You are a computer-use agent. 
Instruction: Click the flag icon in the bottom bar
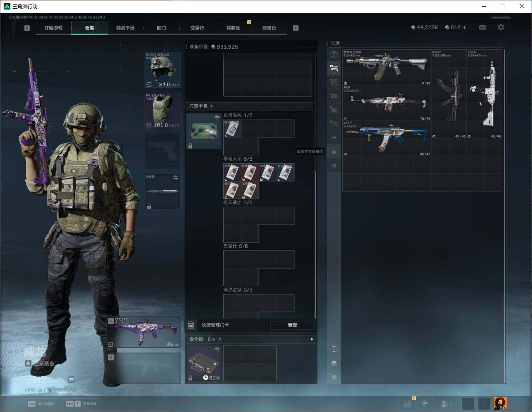pyautogui.click(x=425, y=403)
